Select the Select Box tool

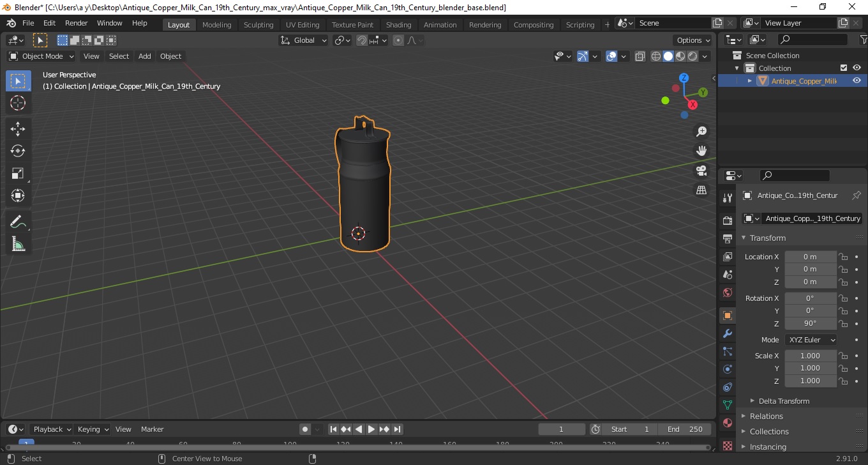(x=18, y=81)
